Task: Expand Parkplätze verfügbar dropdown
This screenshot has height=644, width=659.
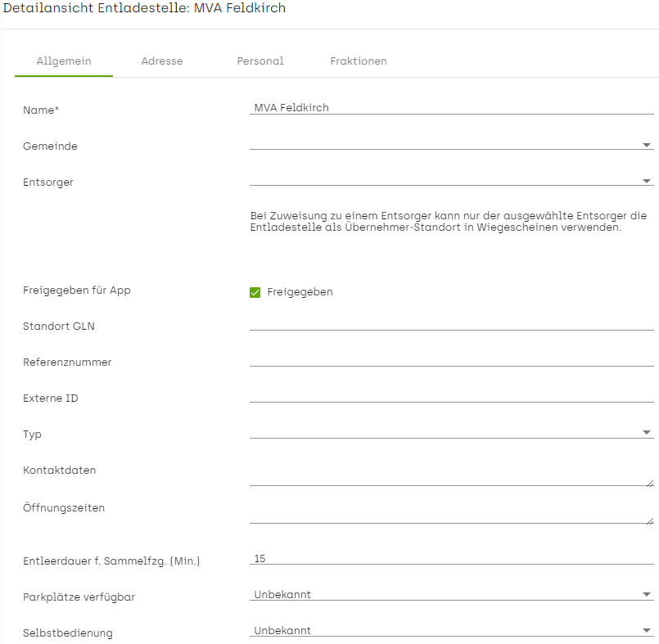Action: pyautogui.click(x=452, y=594)
